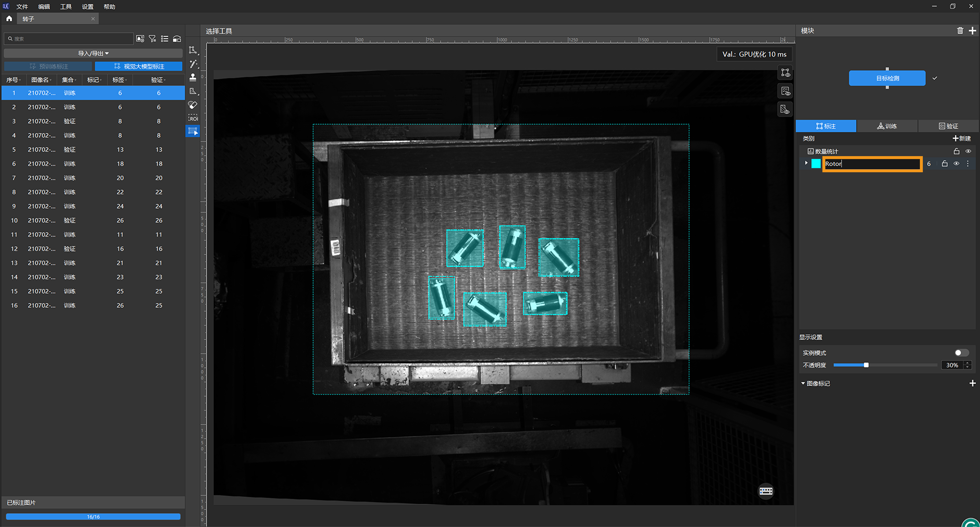This screenshot has width=980, height=527.
Task: Pick the eraser tool
Action: (x=193, y=105)
